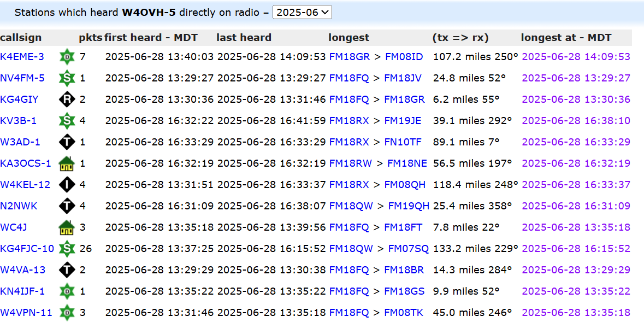Click the black diamond I icon beside W4KEL-12
Screen dimensions: 644x328
tap(67, 185)
